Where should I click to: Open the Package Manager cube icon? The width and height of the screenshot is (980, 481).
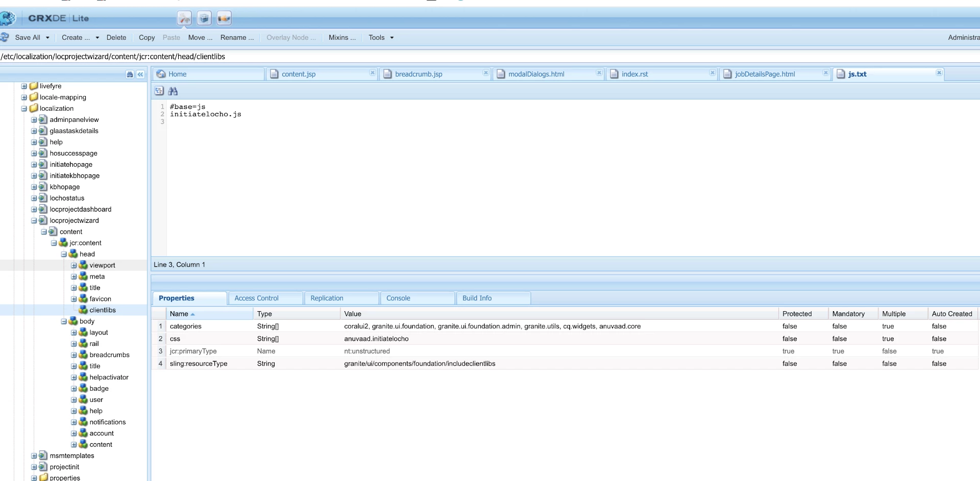click(204, 18)
